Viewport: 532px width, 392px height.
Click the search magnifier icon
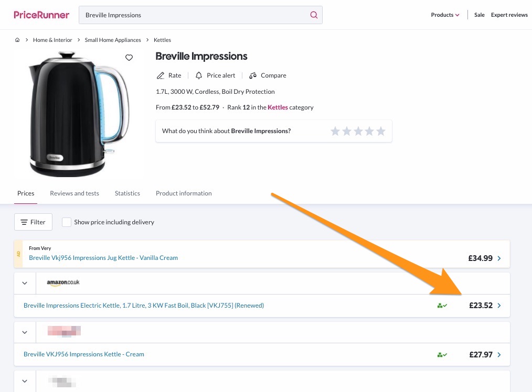pyautogui.click(x=314, y=15)
